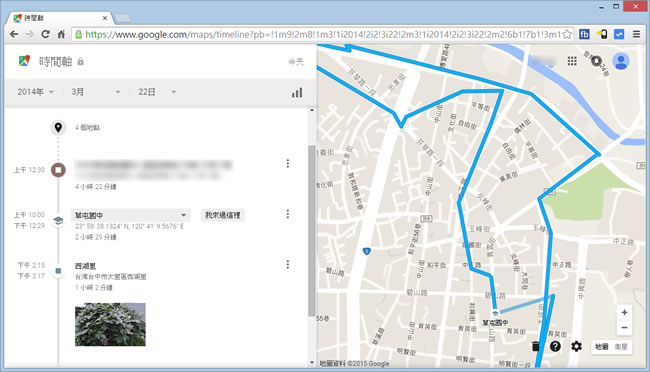Click the yellow tag extension icon
This screenshot has height=372, width=650.
click(x=601, y=34)
